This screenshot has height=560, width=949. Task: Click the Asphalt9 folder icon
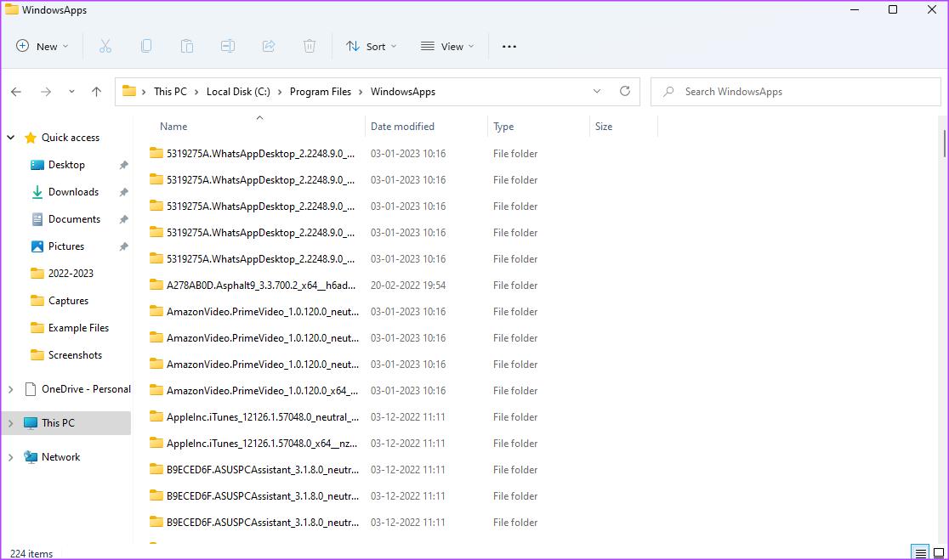coord(156,285)
